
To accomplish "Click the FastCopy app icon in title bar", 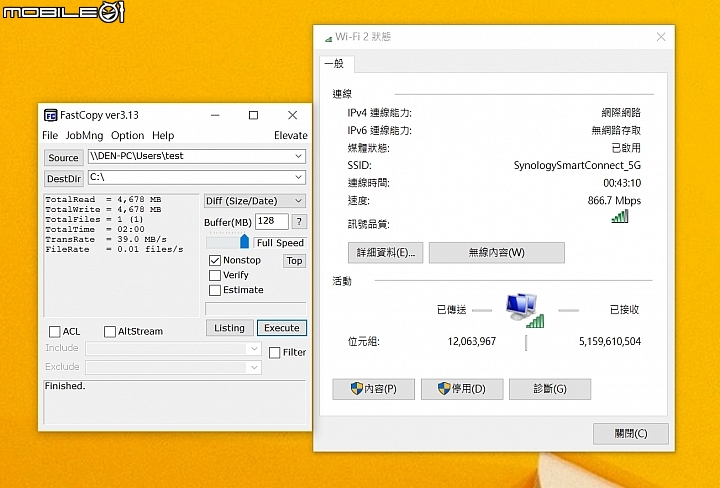I will 51,115.
